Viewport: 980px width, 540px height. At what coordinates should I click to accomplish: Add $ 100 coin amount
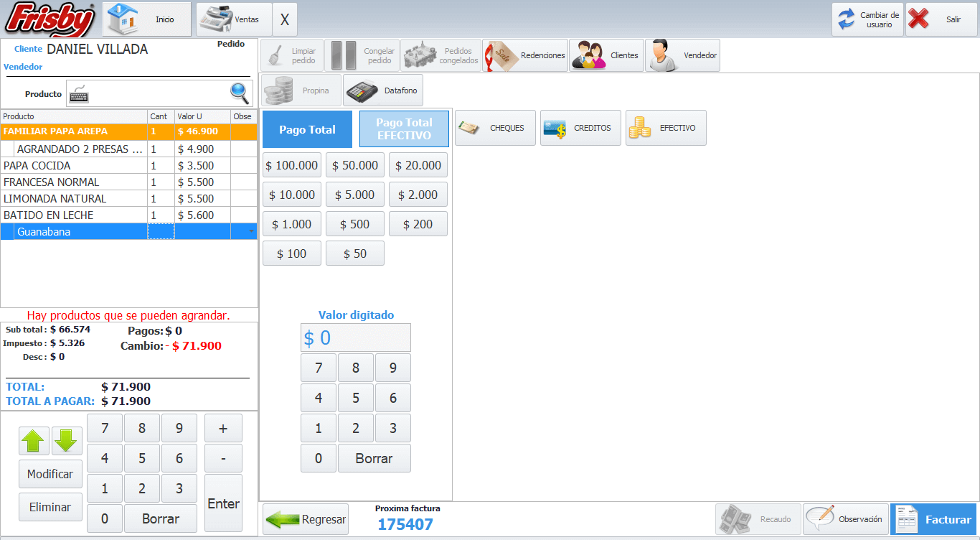[x=292, y=253]
